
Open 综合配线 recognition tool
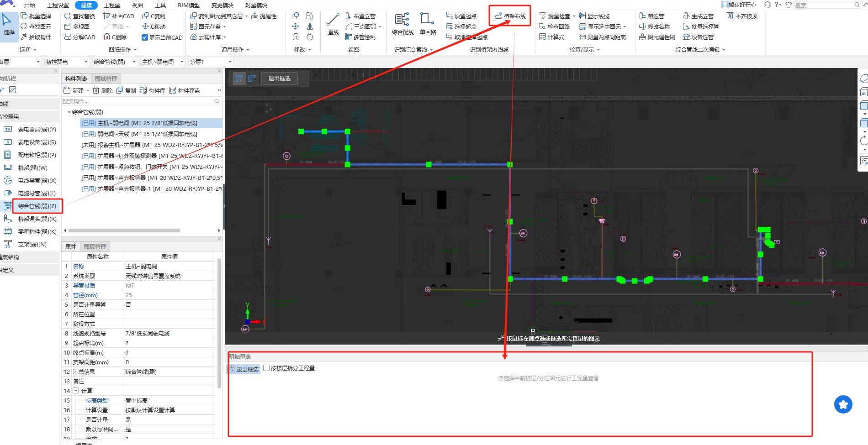click(x=402, y=24)
